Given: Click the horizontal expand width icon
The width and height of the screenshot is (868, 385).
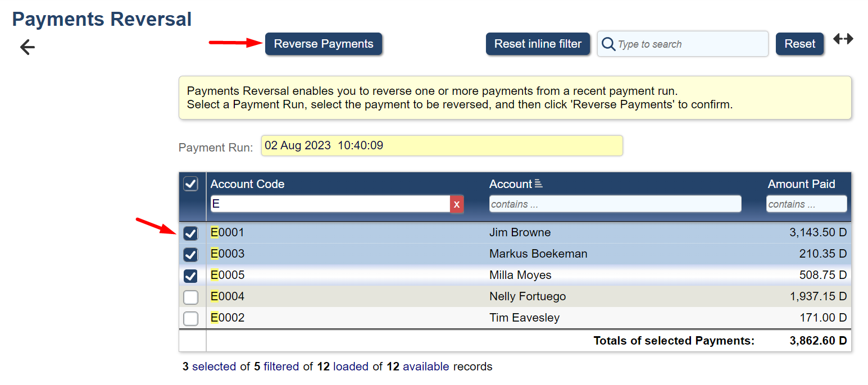Looking at the screenshot, I should tap(843, 39).
